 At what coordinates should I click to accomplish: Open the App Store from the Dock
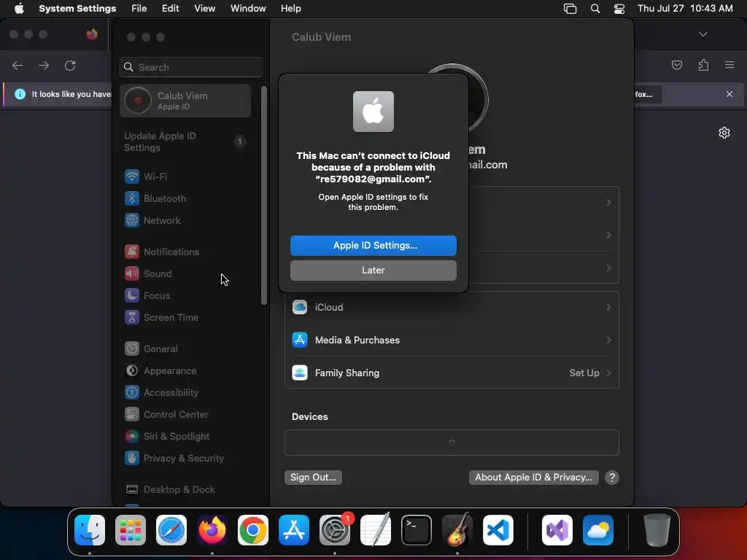[x=294, y=530]
